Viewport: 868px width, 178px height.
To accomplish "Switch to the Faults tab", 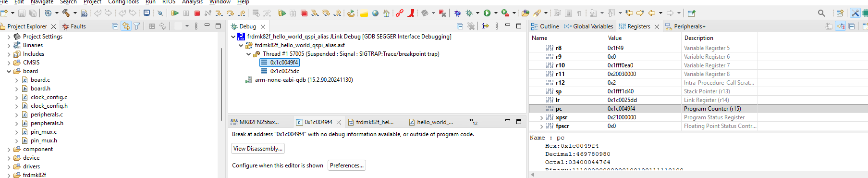I will coord(74,26).
